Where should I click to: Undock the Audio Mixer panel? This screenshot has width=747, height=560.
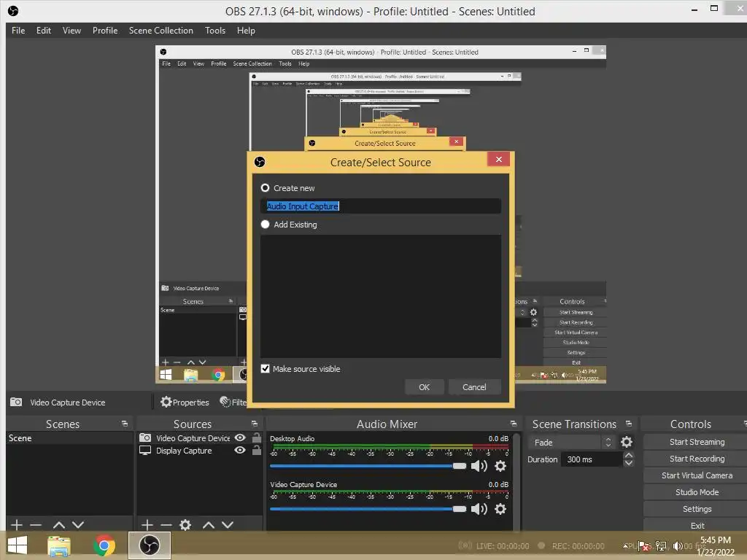pos(513,424)
